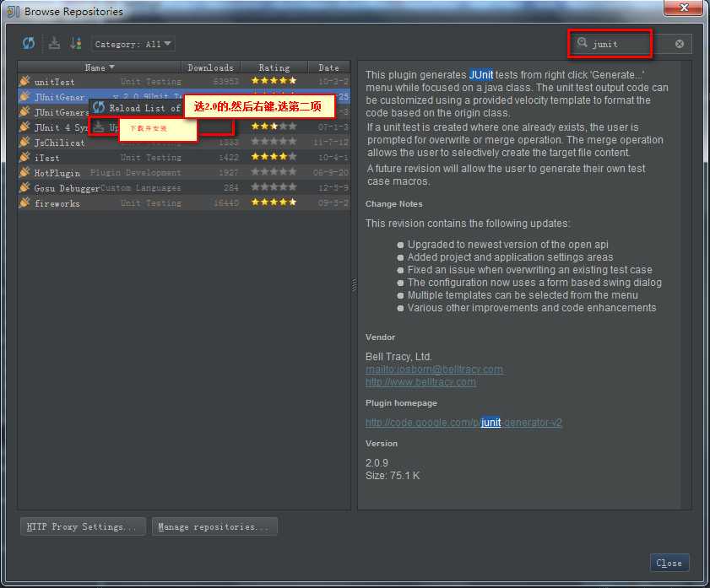
Task: Close the Browse Repositories window with X
Action: point(684,8)
